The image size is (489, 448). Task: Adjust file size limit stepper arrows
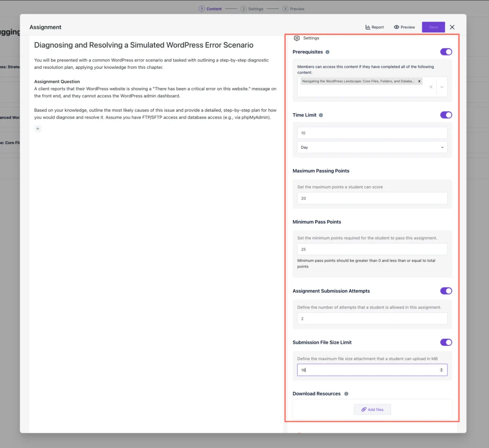pos(441,370)
